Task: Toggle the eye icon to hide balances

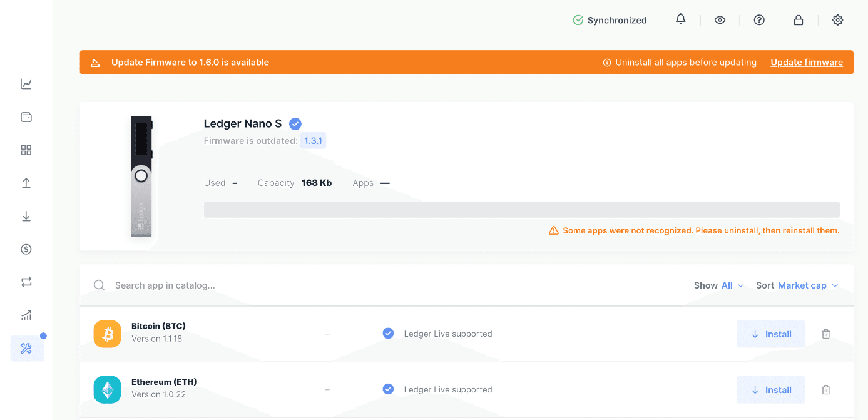Action: 720,20
